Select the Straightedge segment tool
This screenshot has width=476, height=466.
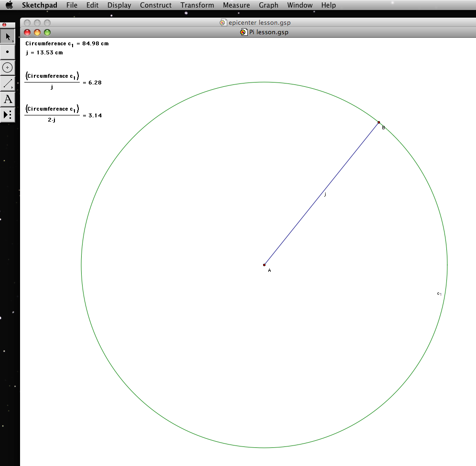pyautogui.click(x=8, y=83)
